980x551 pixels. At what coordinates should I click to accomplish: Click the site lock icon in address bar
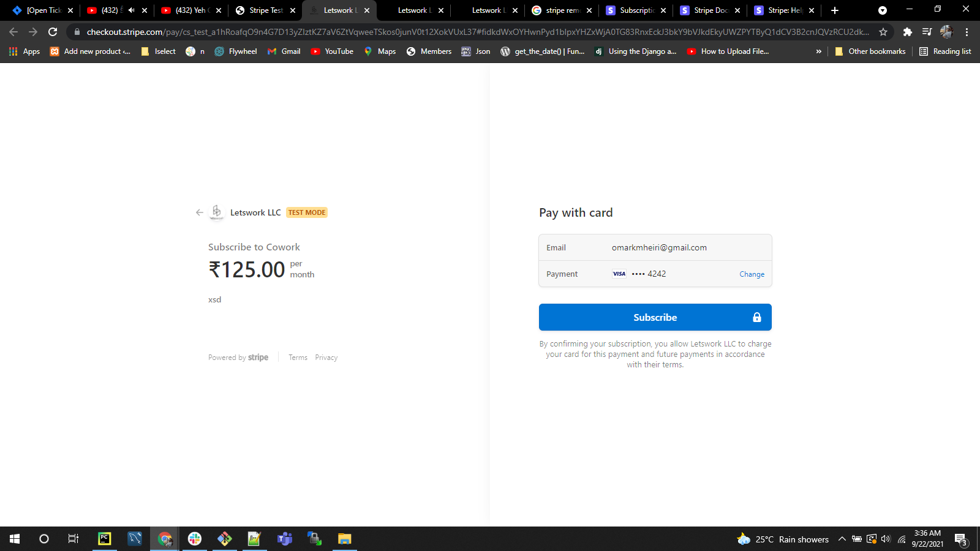[77, 32]
